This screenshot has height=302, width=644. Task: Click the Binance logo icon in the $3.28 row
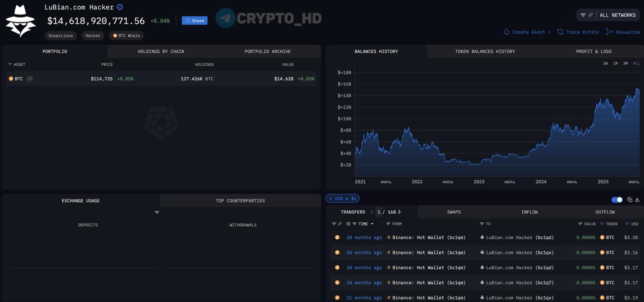(x=389, y=238)
